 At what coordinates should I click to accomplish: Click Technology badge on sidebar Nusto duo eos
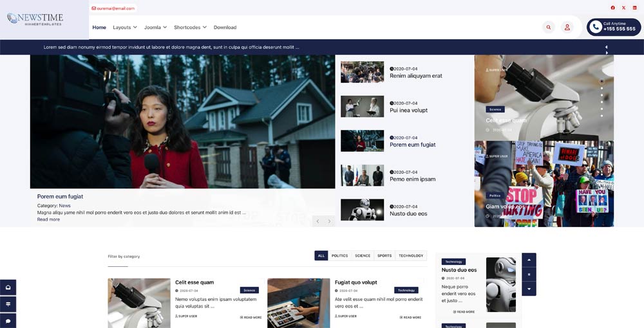click(453, 262)
